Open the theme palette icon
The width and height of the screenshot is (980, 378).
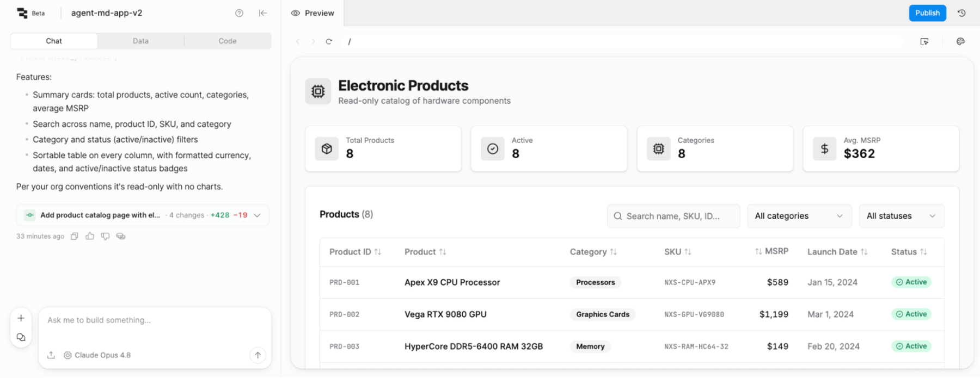[x=960, y=41]
